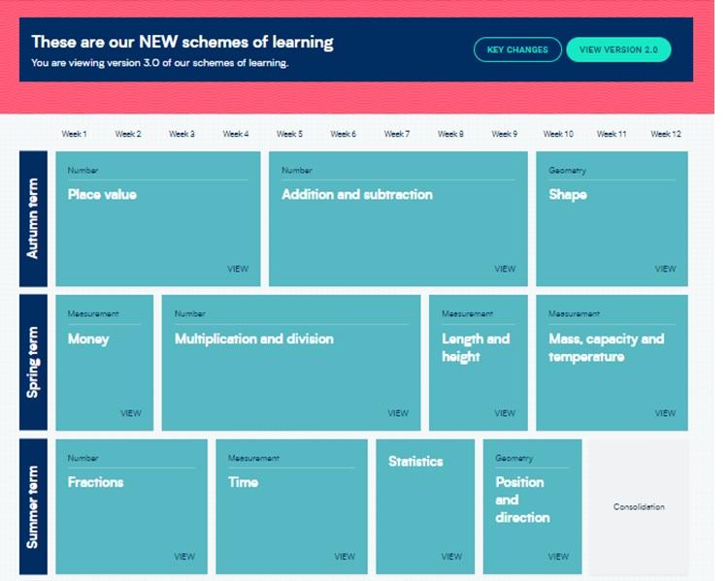
Task: Open VIEW link on Fractions card
Action: pos(184,557)
